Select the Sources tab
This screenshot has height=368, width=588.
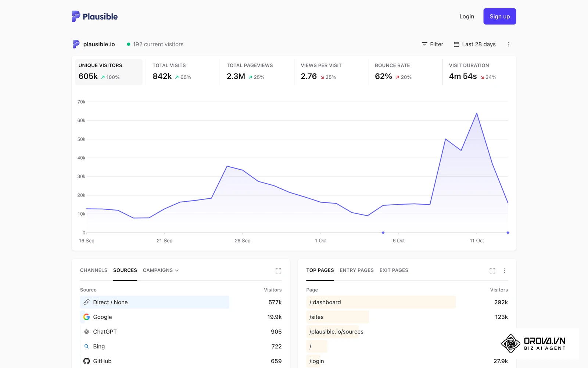coord(125,270)
